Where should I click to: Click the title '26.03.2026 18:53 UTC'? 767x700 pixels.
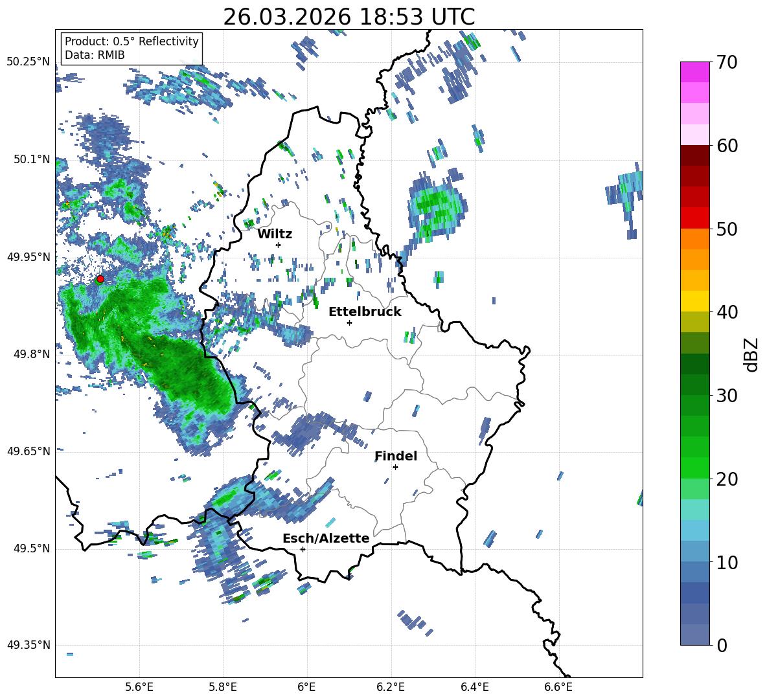point(349,17)
